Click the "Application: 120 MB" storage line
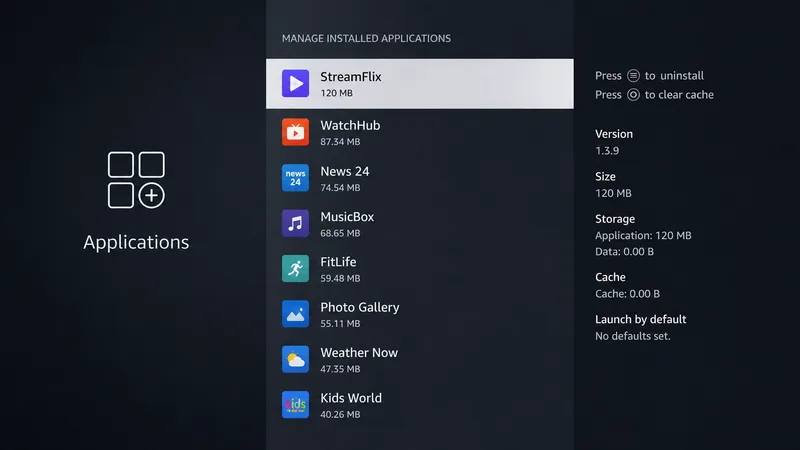Screen dimensions: 800x450 coord(643,236)
